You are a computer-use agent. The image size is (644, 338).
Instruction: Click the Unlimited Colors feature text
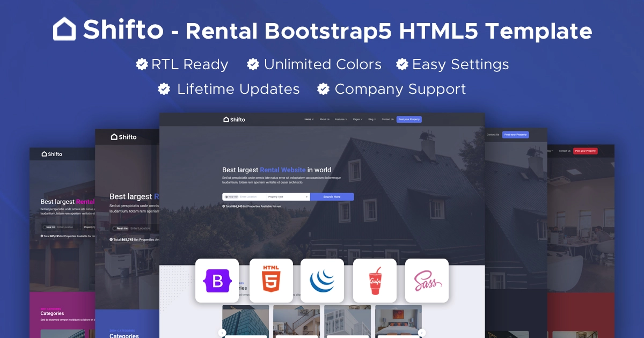pos(323,64)
